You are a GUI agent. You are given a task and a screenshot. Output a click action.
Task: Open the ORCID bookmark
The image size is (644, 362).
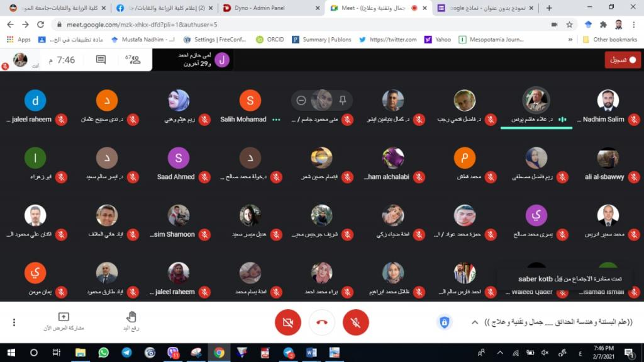[270, 40]
